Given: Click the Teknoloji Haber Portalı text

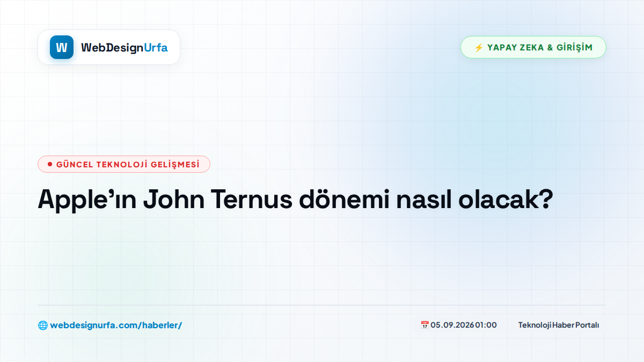Looking at the screenshot, I should [x=559, y=325].
